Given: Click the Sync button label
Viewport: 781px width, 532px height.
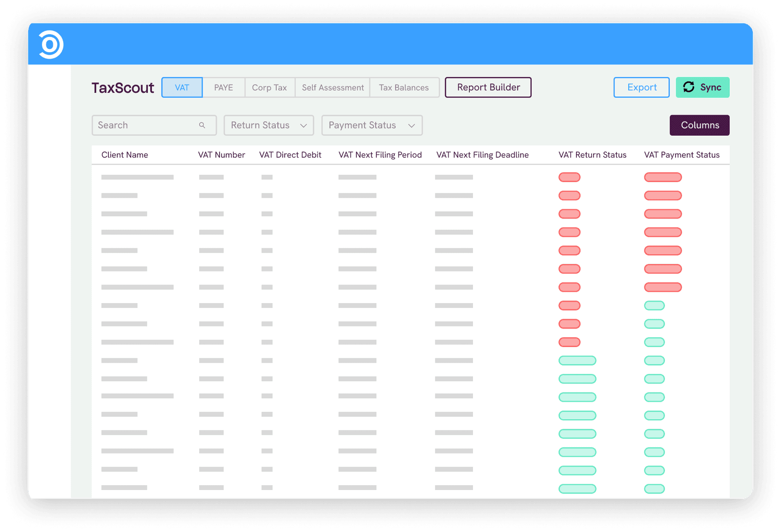Looking at the screenshot, I should (711, 87).
